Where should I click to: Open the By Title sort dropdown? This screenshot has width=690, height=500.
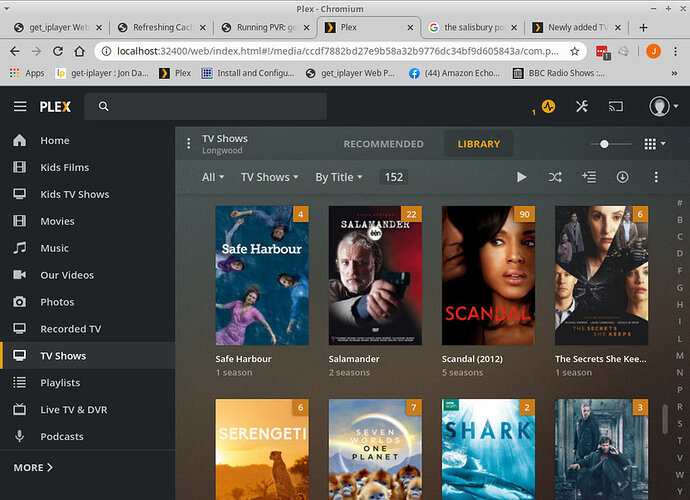[339, 177]
